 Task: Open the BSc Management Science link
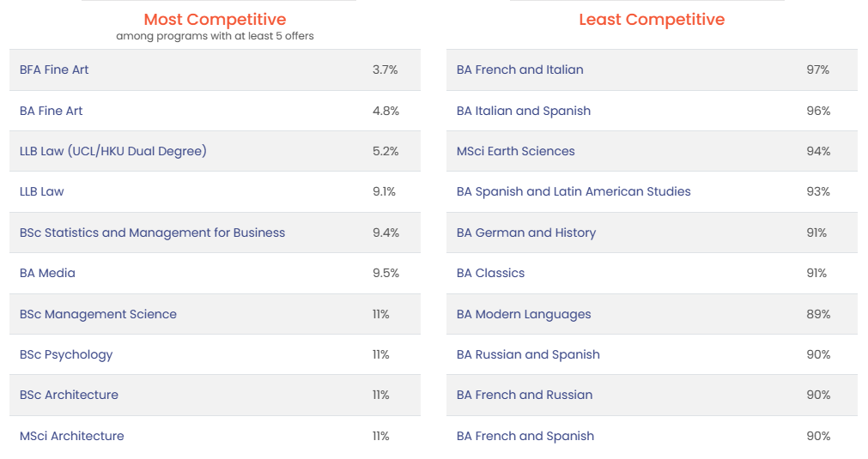[98, 314]
